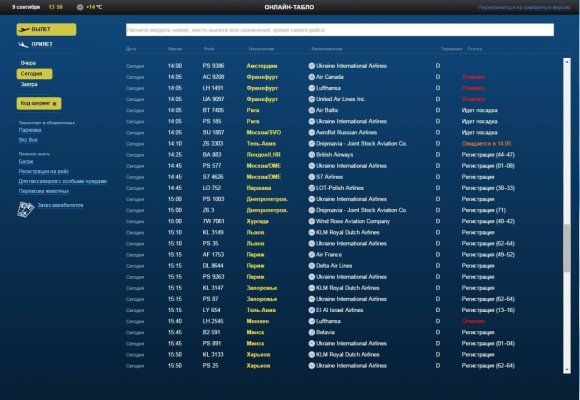Click destination Хургада
The image size is (580, 400).
point(257,221)
